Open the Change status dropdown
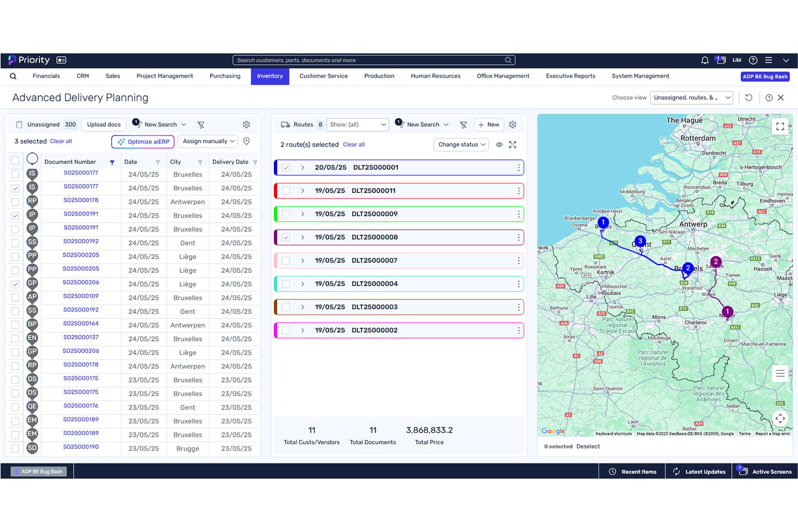The image size is (798, 532). [x=461, y=144]
